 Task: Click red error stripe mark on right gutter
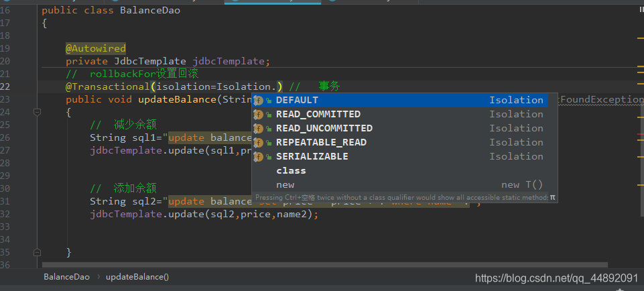click(x=640, y=134)
